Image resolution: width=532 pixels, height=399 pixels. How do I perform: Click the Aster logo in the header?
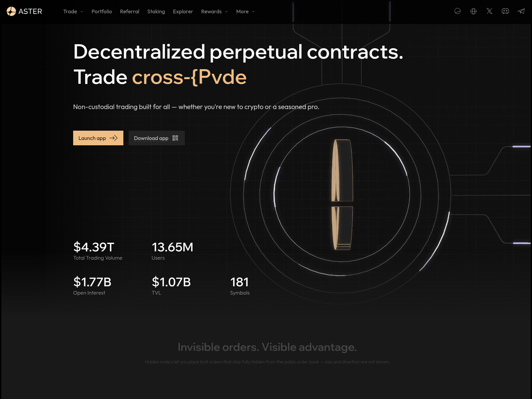click(24, 11)
